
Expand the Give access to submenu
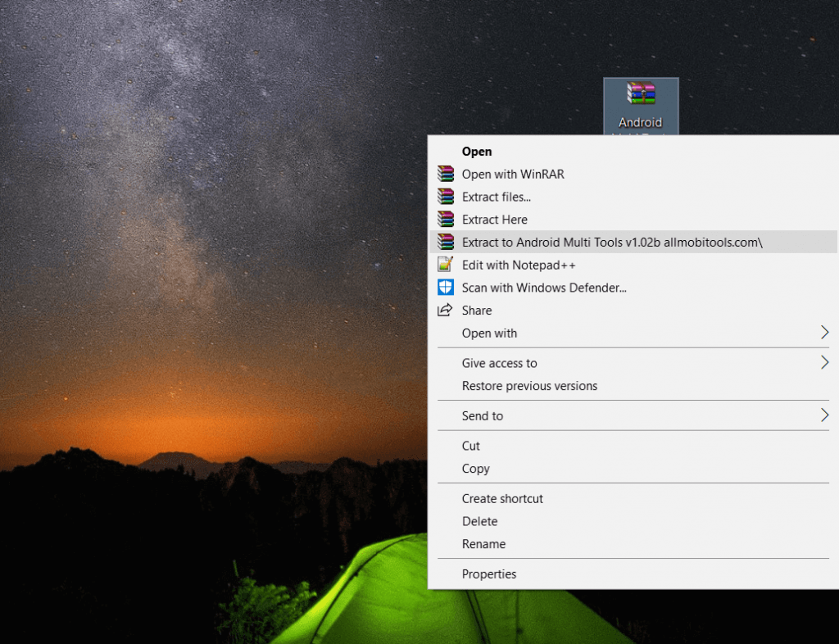[500, 363]
